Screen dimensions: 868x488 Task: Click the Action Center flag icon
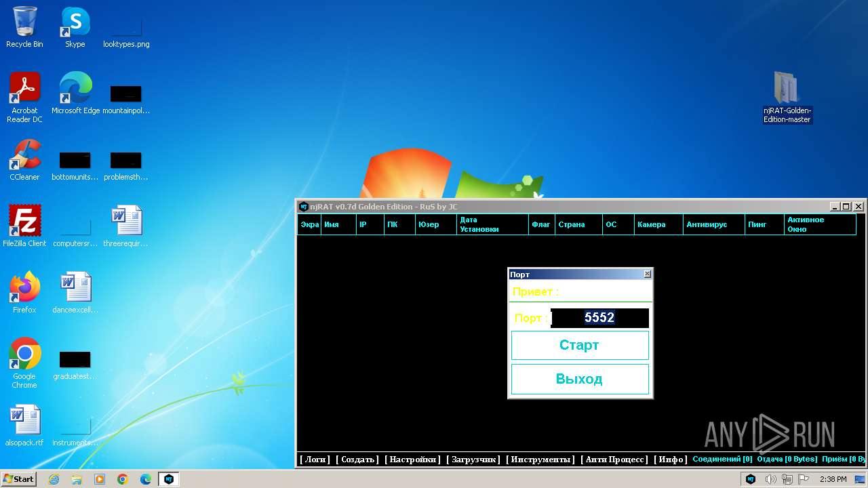click(804, 479)
